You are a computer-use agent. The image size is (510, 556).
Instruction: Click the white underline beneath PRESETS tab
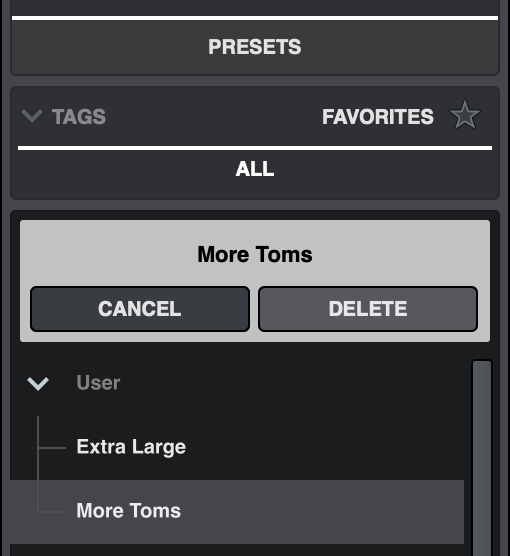[x=255, y=18]
